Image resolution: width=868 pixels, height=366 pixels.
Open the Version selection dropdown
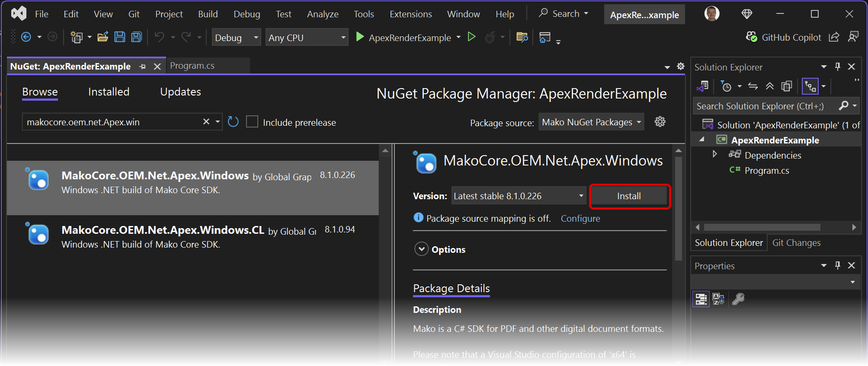tap(519, 196)
